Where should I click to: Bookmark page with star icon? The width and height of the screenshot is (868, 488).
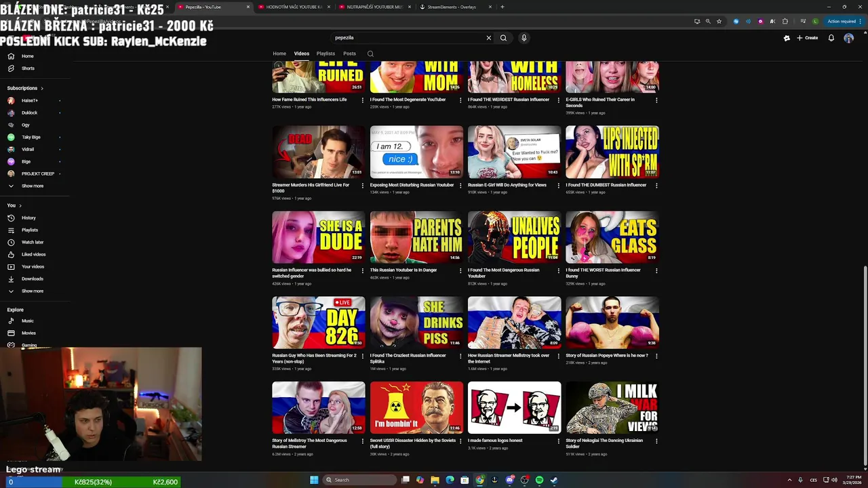pos(719,21)
